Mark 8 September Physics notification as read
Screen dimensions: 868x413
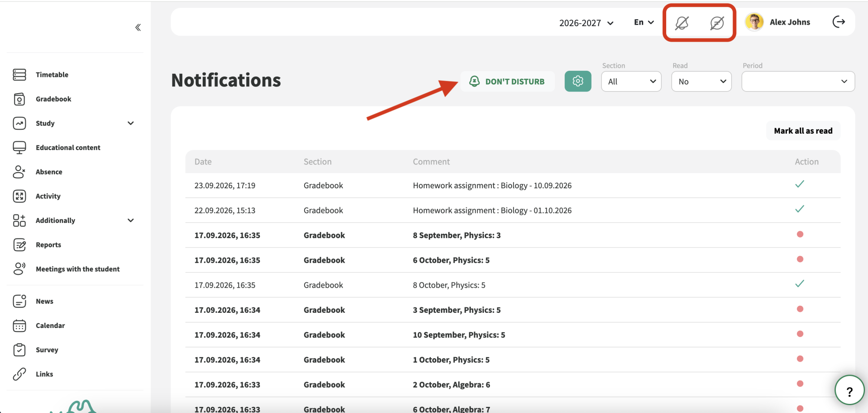point(800,234)
